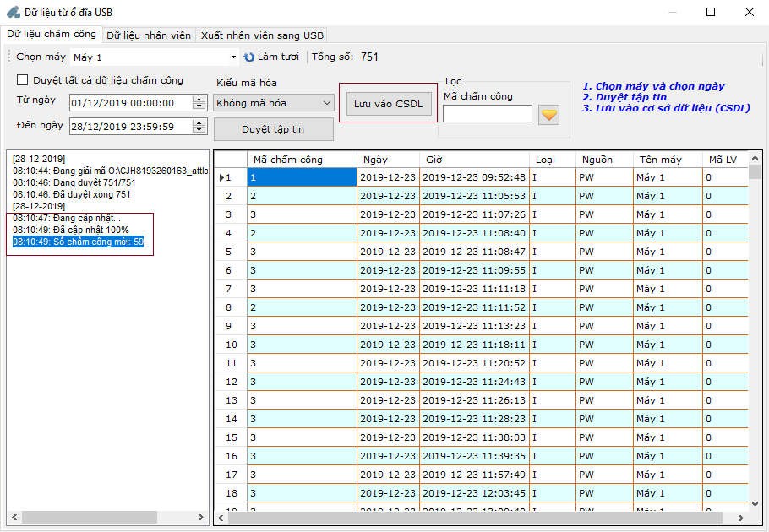Focus the Mã chấm công filter field
This screenshot has width=769, height=532.
[x=487, y=114]
